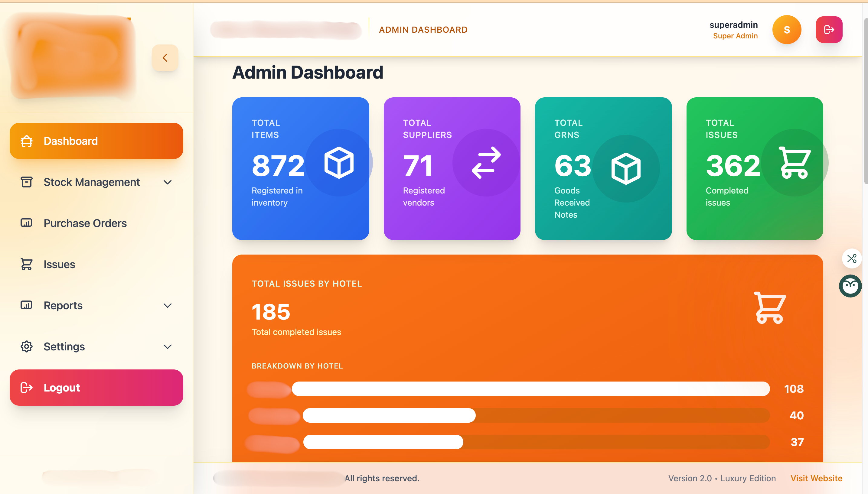The height and width of the screenshot is (494, 868).
Task: Click the page's vertical scrollbar
Action: [x=865, y=102]
